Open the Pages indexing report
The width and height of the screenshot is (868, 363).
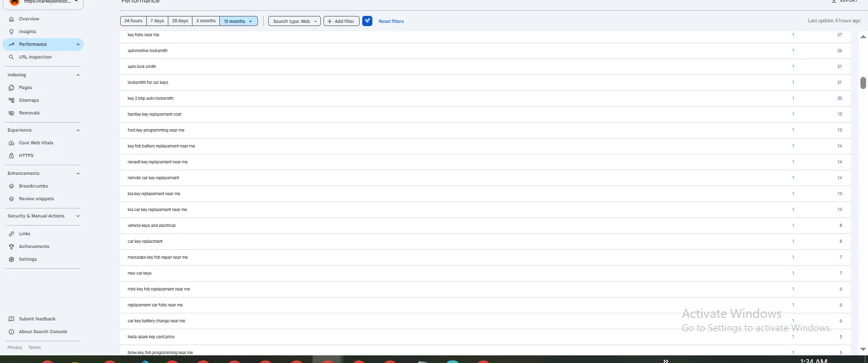(25, 88)
